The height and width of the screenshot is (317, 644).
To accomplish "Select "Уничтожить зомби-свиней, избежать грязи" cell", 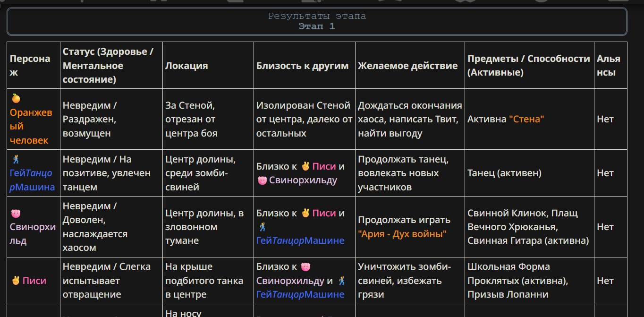I will click(x=410, y=281).
